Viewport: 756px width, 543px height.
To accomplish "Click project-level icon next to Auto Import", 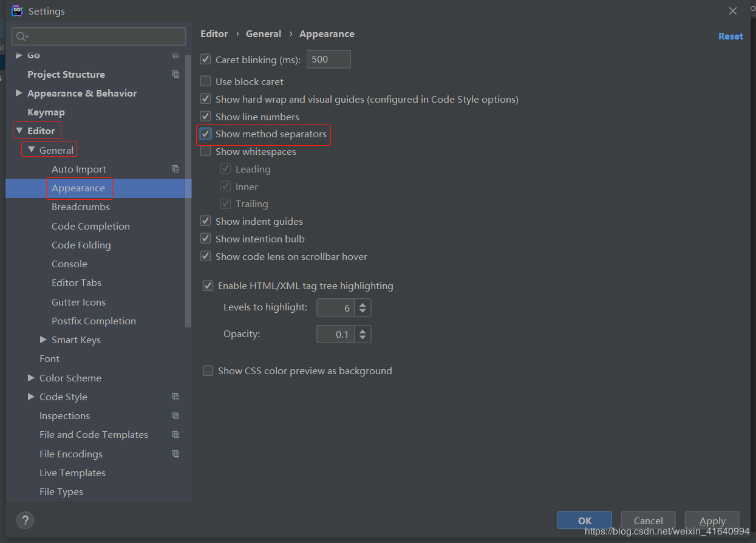I will 175,169.
